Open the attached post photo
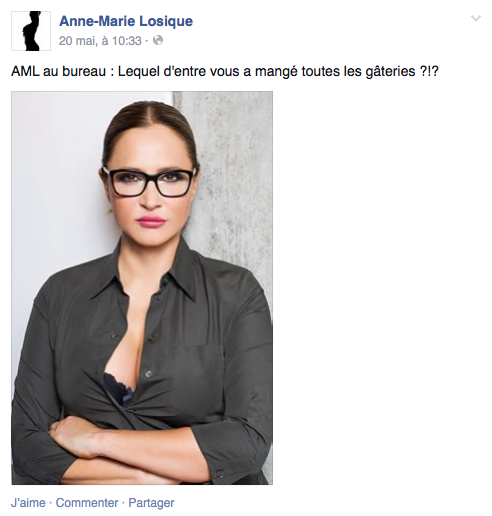The image size is (492, 516). pos(142,288)
